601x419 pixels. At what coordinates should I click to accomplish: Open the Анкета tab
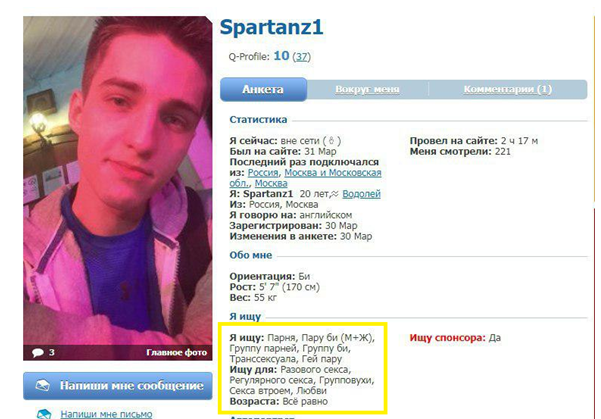tap(263, 89)
